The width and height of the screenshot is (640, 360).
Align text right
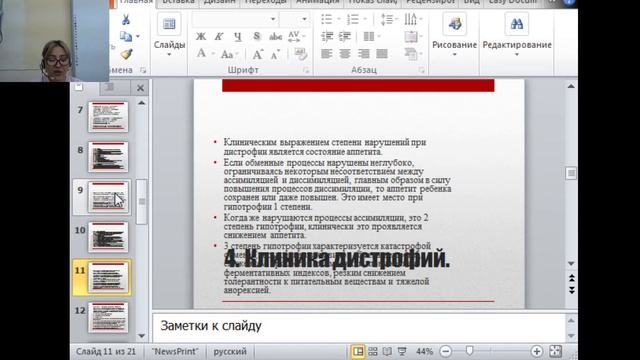coord(363,54)
